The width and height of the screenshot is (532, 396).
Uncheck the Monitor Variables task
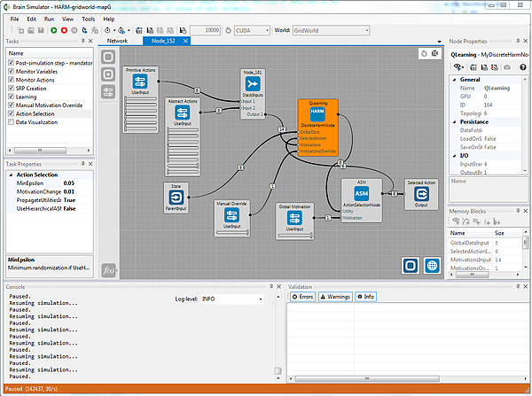11,73
